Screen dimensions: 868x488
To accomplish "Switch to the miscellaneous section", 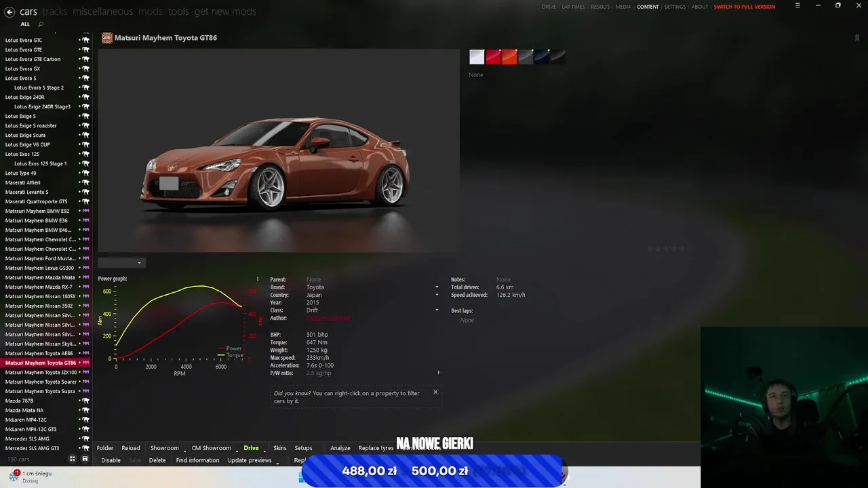I will coord(102,12).
